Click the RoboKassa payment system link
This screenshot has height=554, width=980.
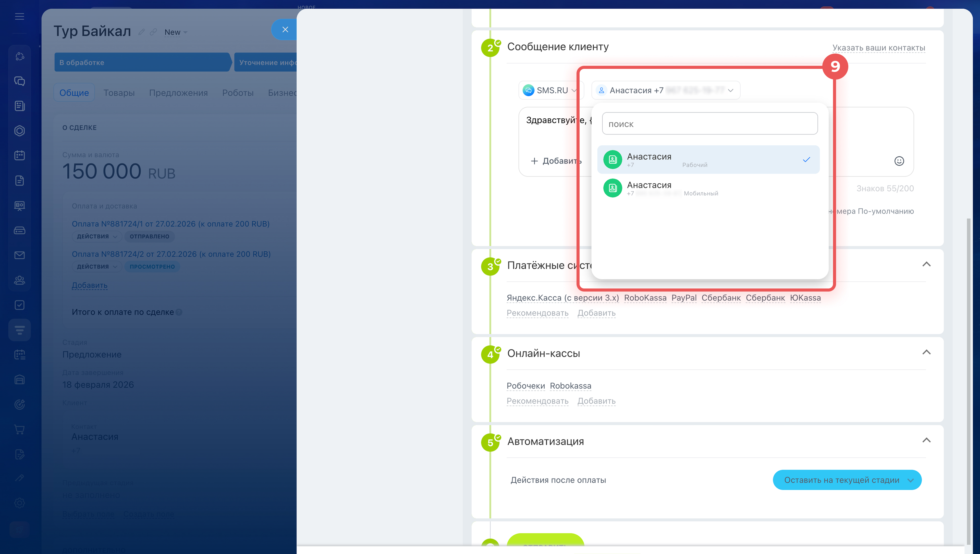(645, 298)
